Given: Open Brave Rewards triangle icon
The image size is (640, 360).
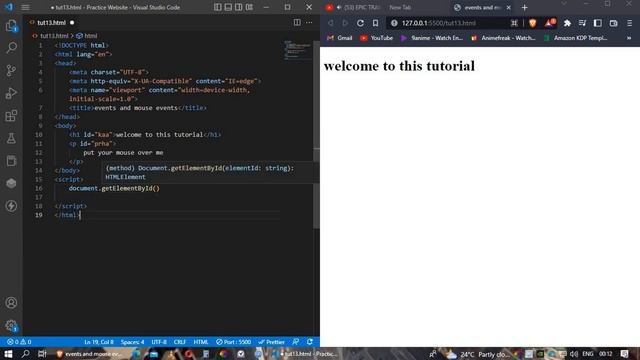Looking at the screenshot, I should (549, 23).
